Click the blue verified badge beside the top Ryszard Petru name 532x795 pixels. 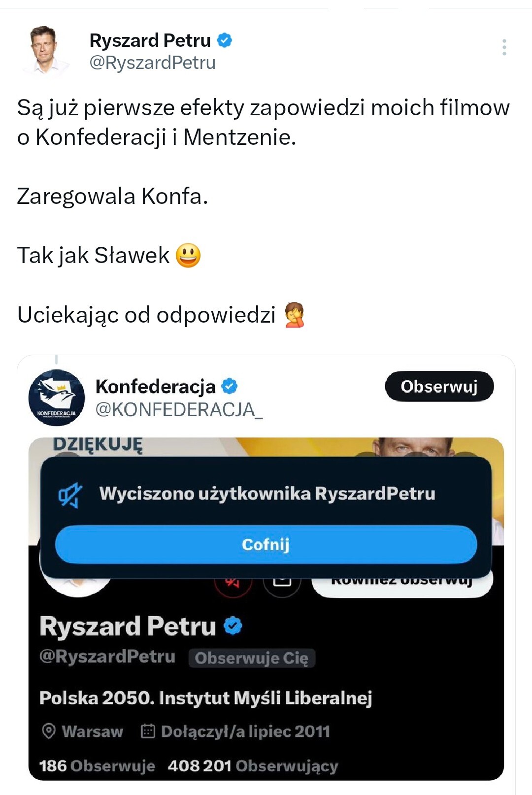tap(225, 40)
